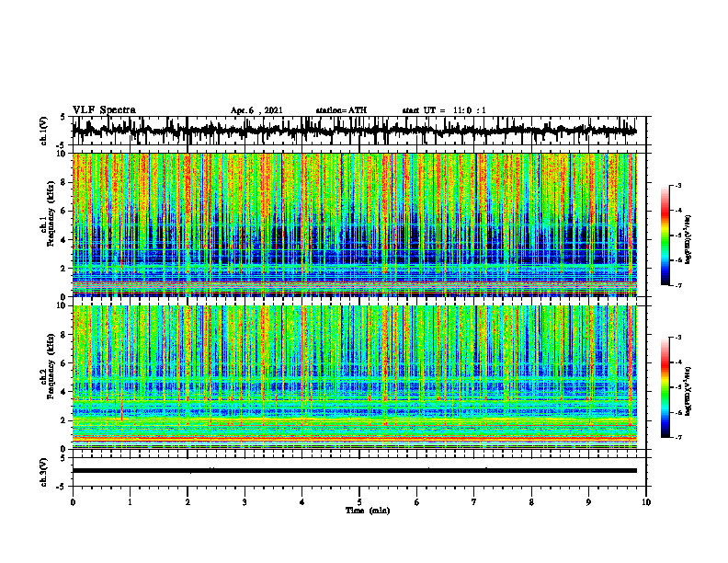
Task: Click the "10" tick on ch.2 frequency axis
Action: click(x=63, y=305)
